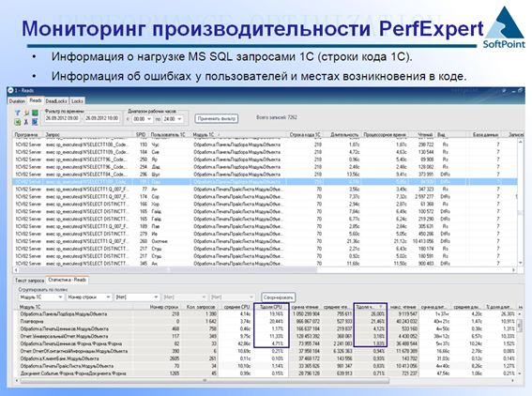Click the dark X icon between Excel and save icons
The height and width of the screenshot is (396, 532).
point(26,122)
